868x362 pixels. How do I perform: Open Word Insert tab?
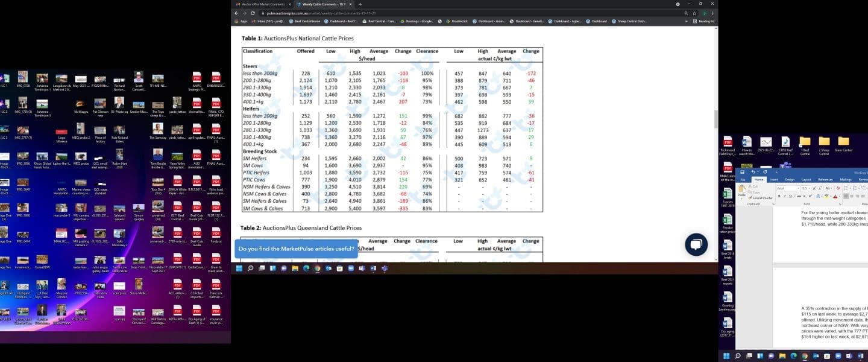tap(774, 180)
